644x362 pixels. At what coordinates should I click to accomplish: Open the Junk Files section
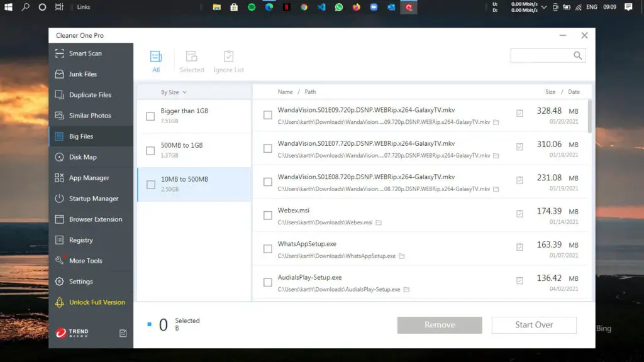click(x=91, y=74)
